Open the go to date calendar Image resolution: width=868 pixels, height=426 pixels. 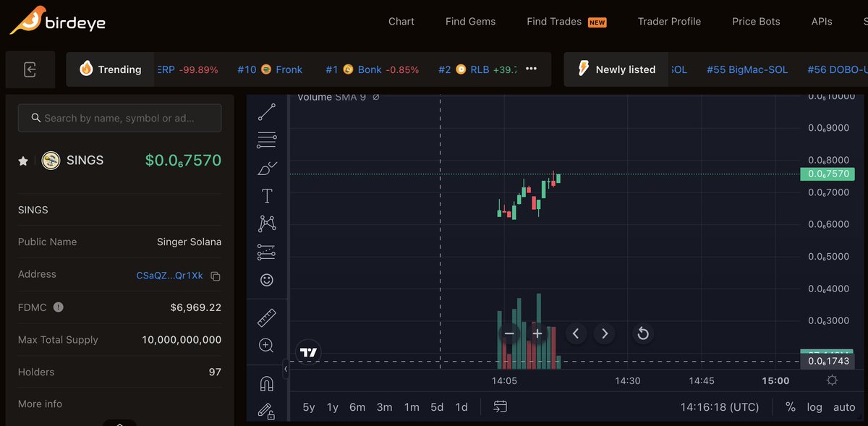[x=501, y=407]
